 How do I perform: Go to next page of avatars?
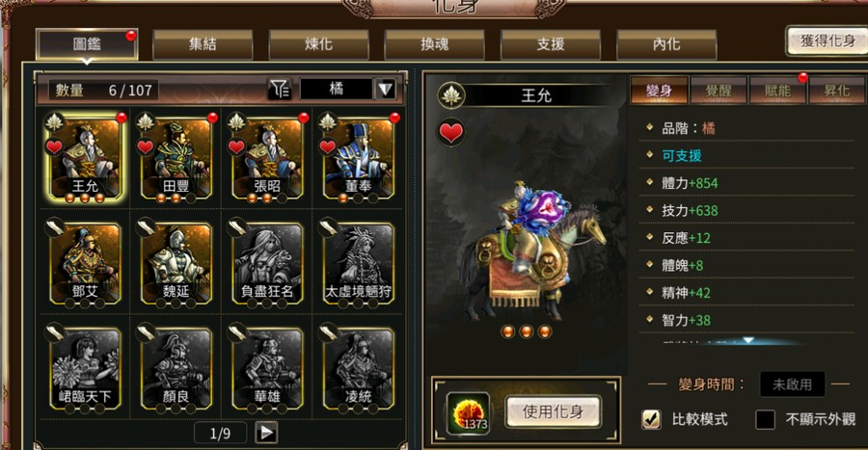point(266,433)
